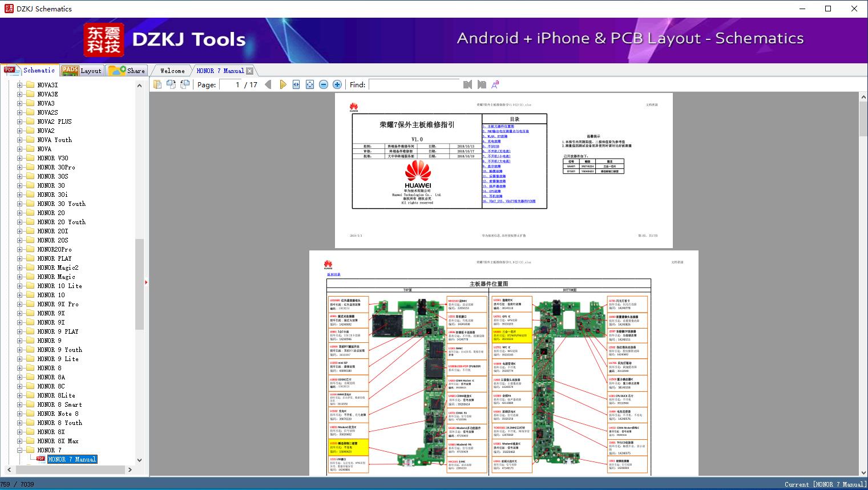Open the Share tab
The height and width of the screenshot is (490, 868).
click(127, 71)
